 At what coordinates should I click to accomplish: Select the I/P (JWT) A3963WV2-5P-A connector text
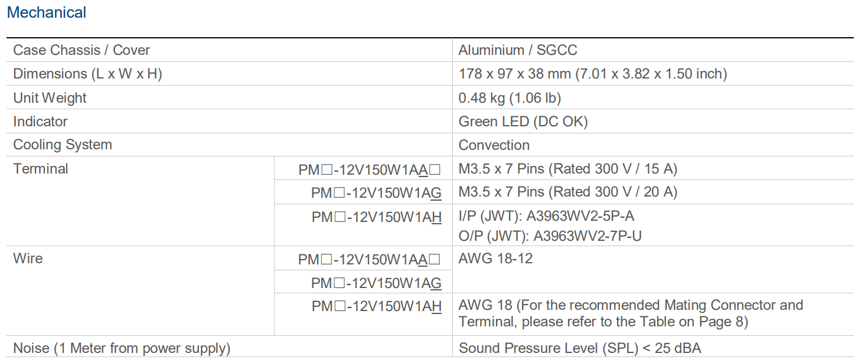[546, 216]
